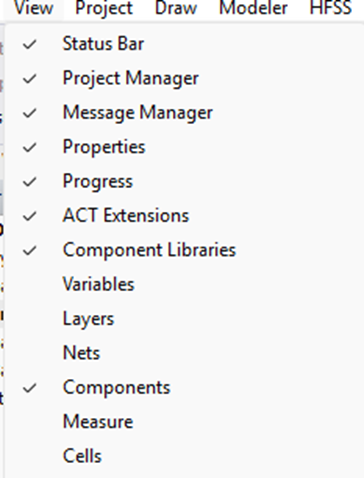Viewport: 364px width, 478px height.
Task: Toggle Properties window visibility
Action: pos(184,147)
